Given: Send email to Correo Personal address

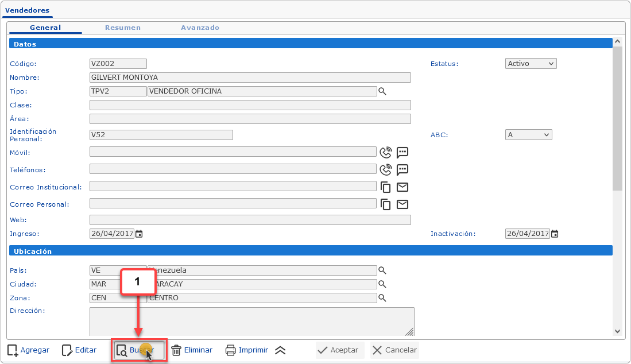Looking at the screenshot, I should [402, 204].
